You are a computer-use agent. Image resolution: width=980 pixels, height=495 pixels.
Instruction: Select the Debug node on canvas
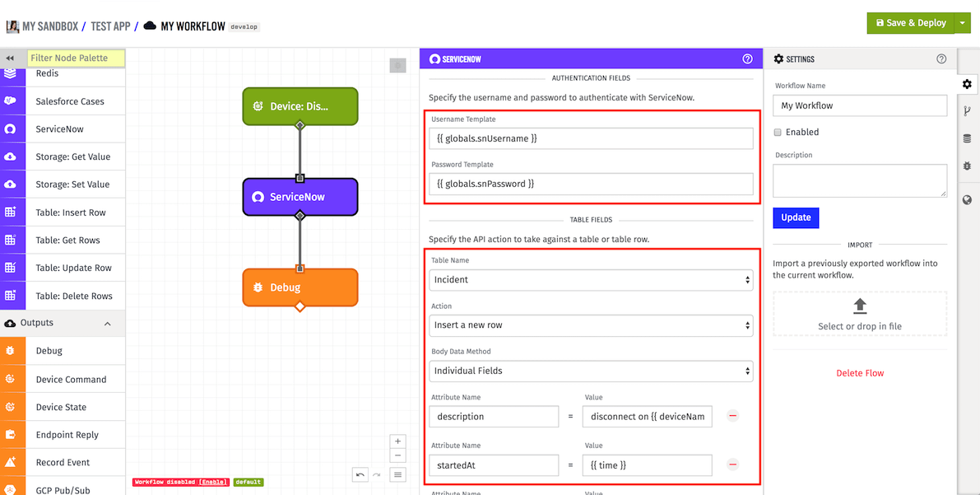(300, 287)
